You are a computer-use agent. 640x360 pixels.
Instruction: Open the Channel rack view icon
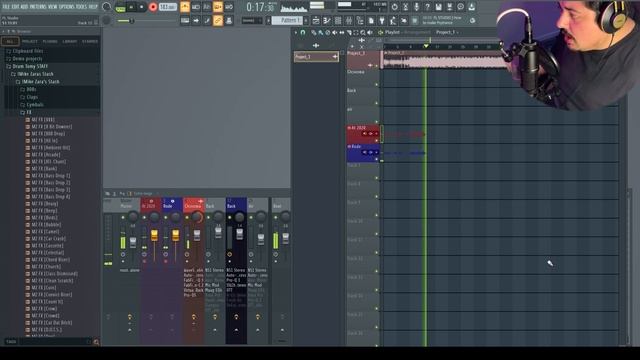pos(338,20)
